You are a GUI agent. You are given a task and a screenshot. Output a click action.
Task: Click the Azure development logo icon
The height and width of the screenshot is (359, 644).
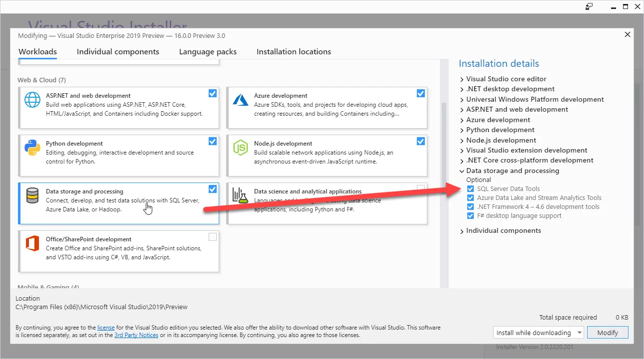pyautogui.click(x=241, y=100)
